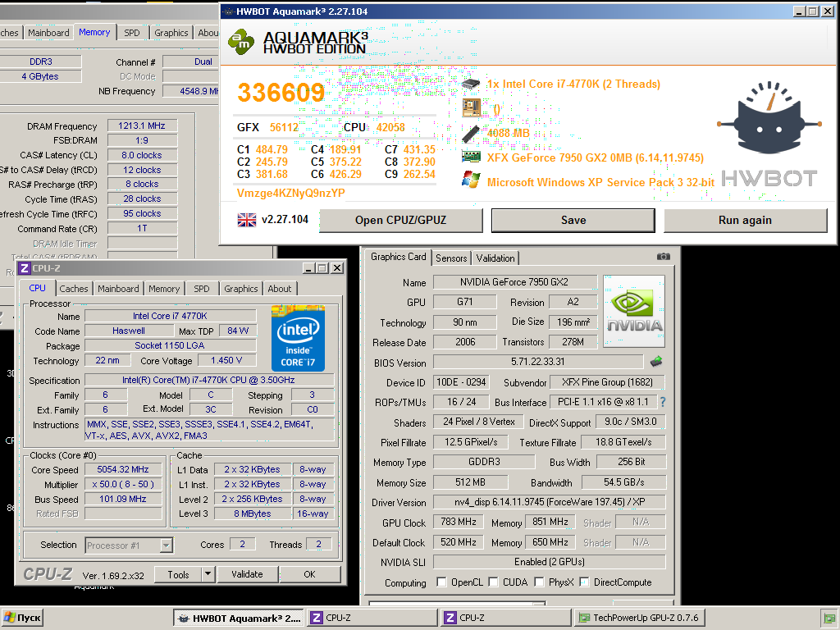
Task: Click the Tools button in CPU-Z
Action: [178, 574]
